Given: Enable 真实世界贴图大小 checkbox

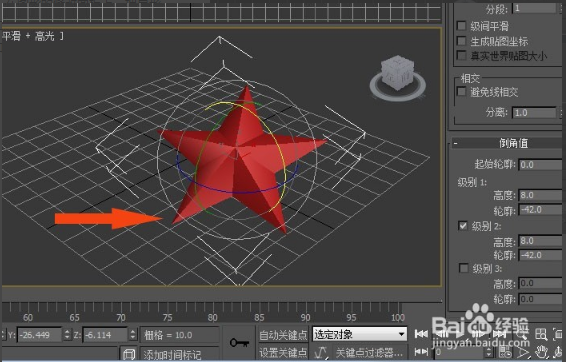Looking at the screenshot, I should point(462,56).
